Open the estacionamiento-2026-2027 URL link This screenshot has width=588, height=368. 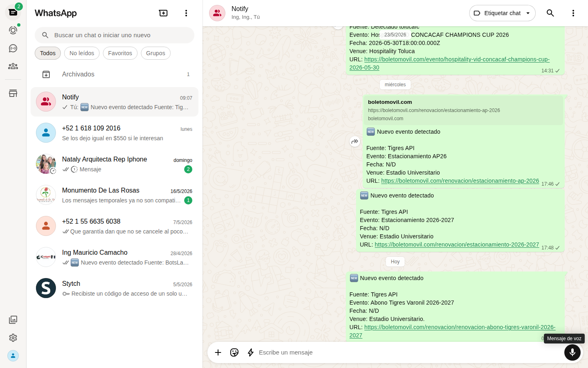click(457, 245)
